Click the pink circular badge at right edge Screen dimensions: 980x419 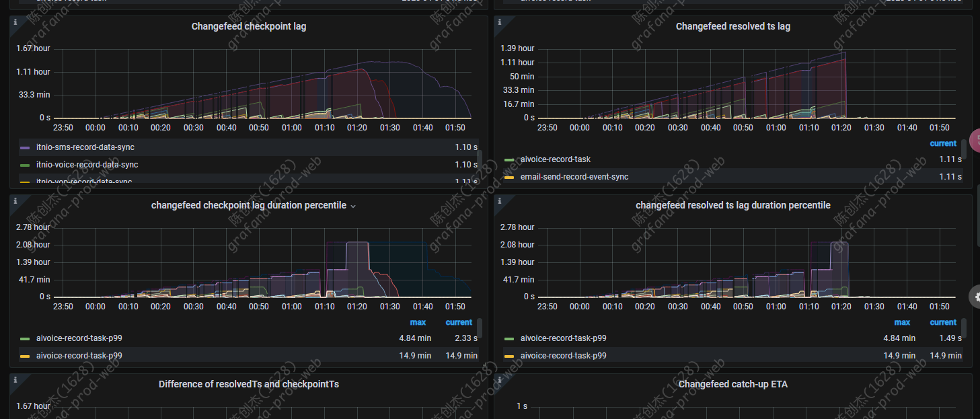(x=975, y=139)
